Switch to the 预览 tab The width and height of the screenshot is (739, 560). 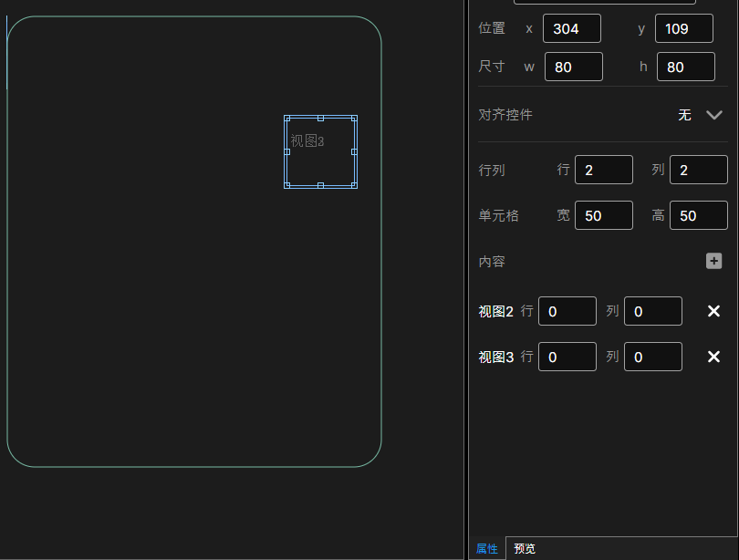click(x=525, y=549)
